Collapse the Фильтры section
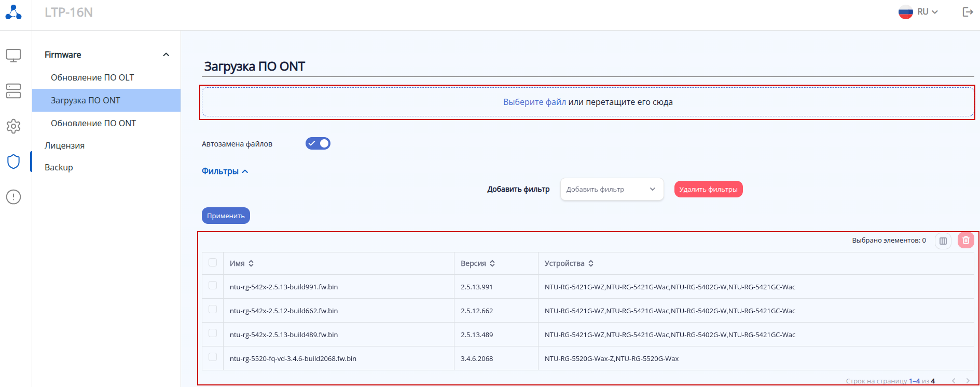This screenshot has height=387, width=980. coord(225,171)
